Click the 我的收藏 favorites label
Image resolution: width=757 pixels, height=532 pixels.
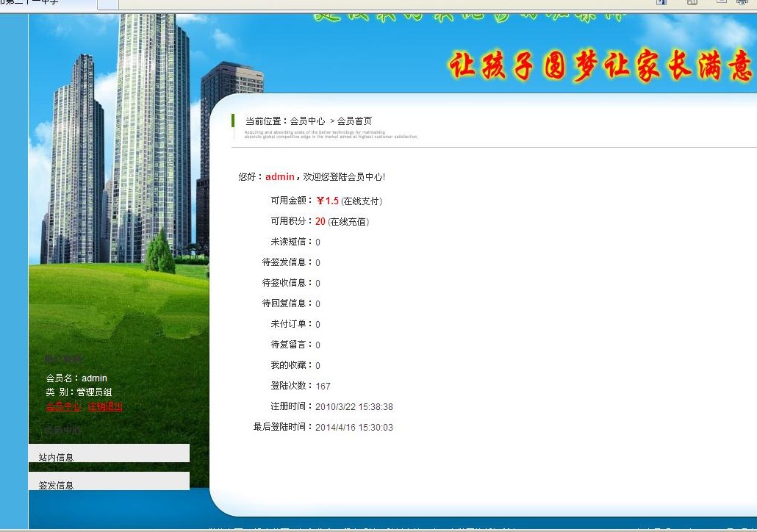(x=291, y=365)
